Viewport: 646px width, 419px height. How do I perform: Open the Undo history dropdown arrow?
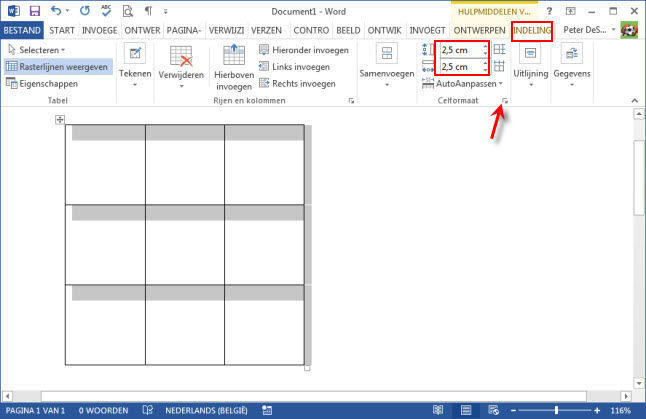[x=68, y=11]
